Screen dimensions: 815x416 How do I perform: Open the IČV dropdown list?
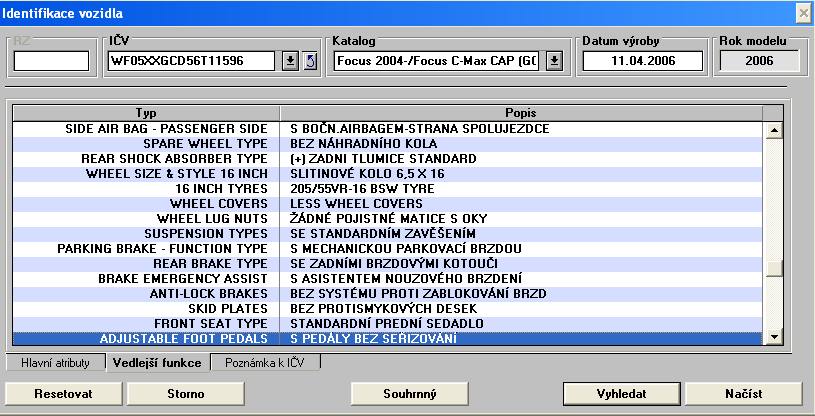[x=290, y=61]
